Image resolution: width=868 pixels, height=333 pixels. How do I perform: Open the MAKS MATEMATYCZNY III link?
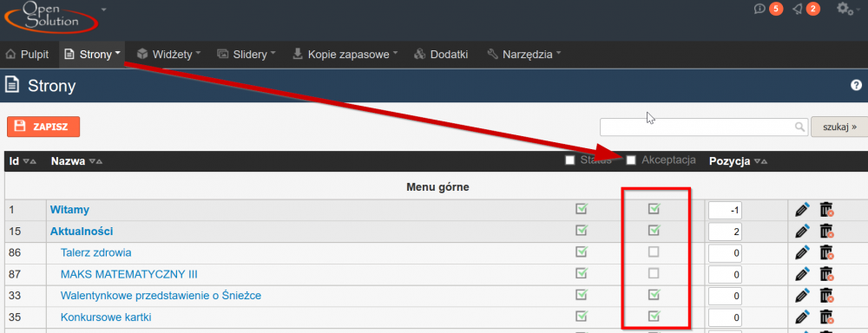(x=129, y=274)
